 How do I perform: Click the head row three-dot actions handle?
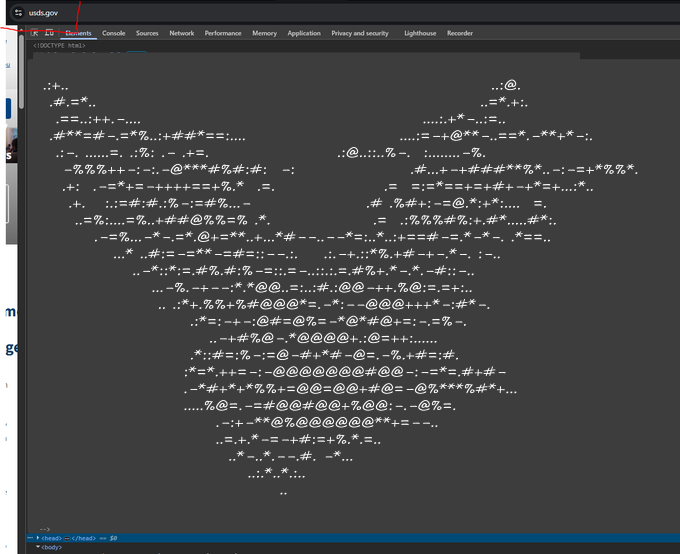point(30,538)
